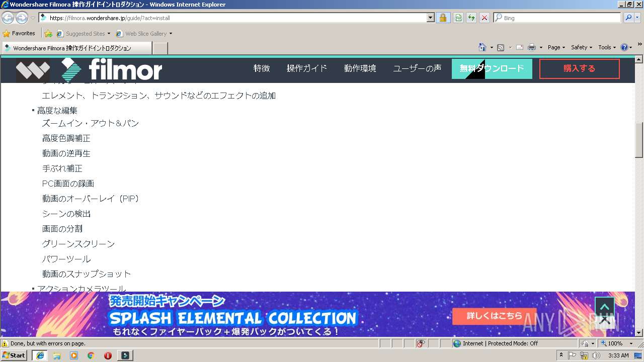The height and width of the screenshot is (362, 644).
Task: Click the page vertical scrollbar thumb
Action: pos(639,140)
